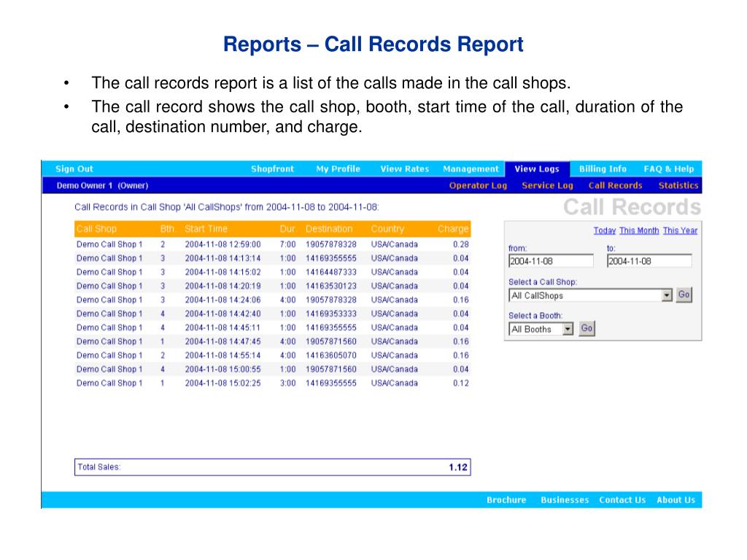Click the About Us footer link
This screenshot has width=747, height=560.
pos(676,500)
